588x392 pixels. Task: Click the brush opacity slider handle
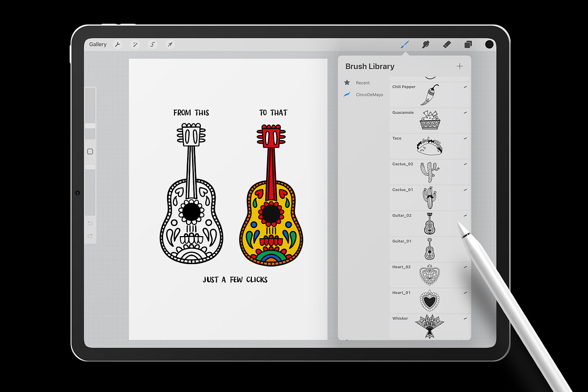90,167
